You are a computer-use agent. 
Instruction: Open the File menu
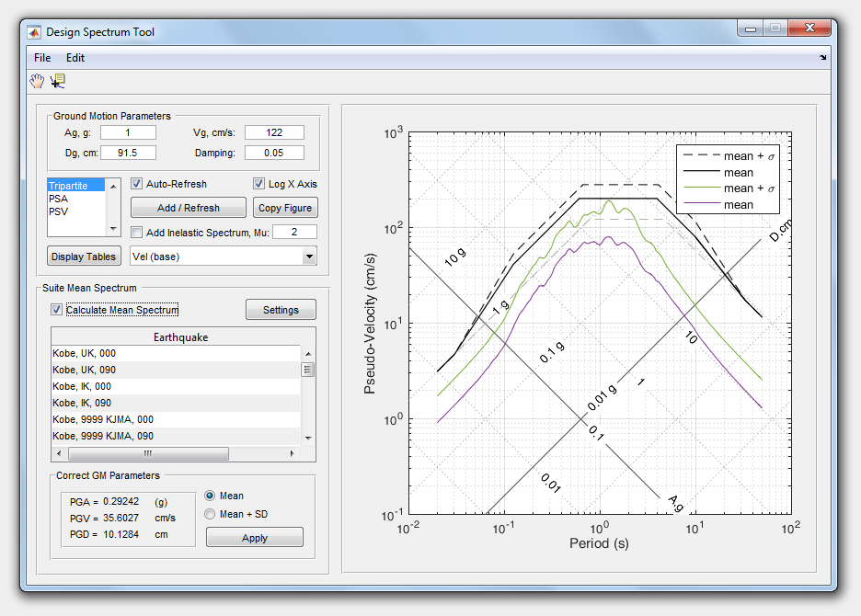42,58
